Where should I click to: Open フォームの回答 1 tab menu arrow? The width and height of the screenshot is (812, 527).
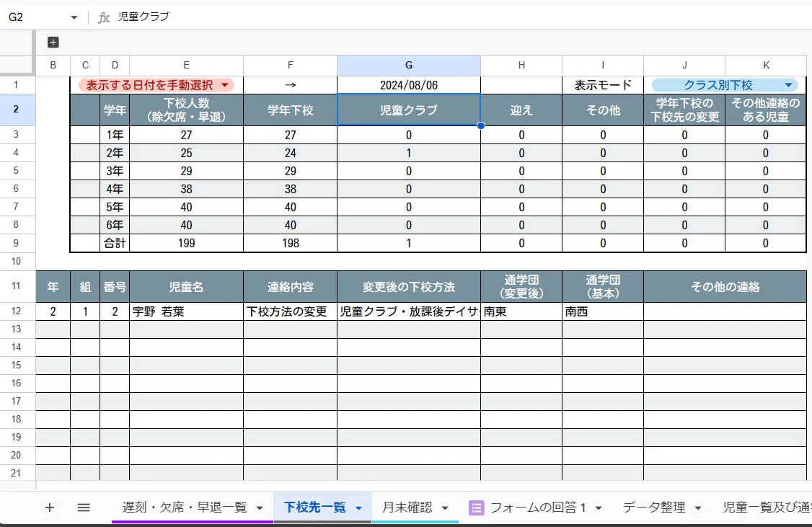599,508
